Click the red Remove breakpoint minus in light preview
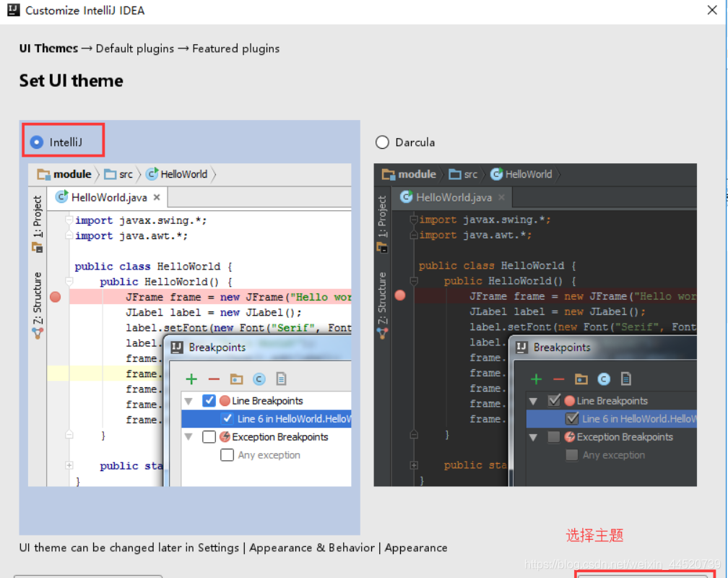The height and width of the screenshot is (578, 728). (x=214, y=379)
